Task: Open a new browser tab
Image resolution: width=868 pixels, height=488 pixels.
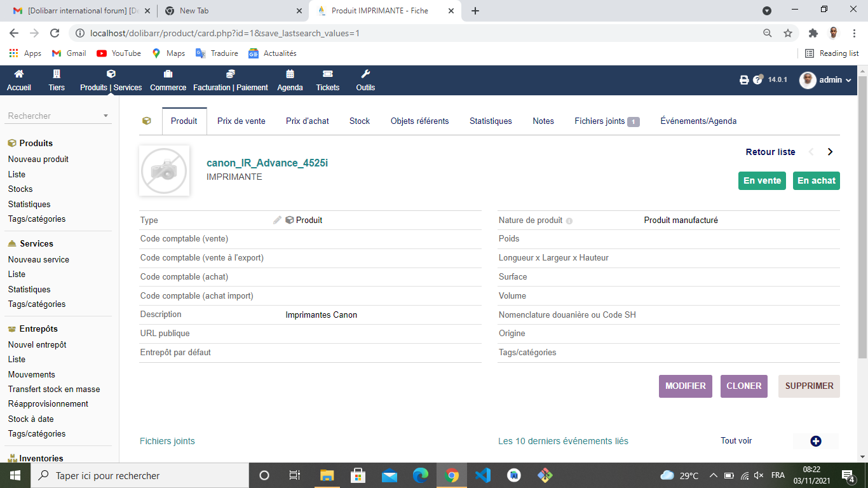Action: 475,11
